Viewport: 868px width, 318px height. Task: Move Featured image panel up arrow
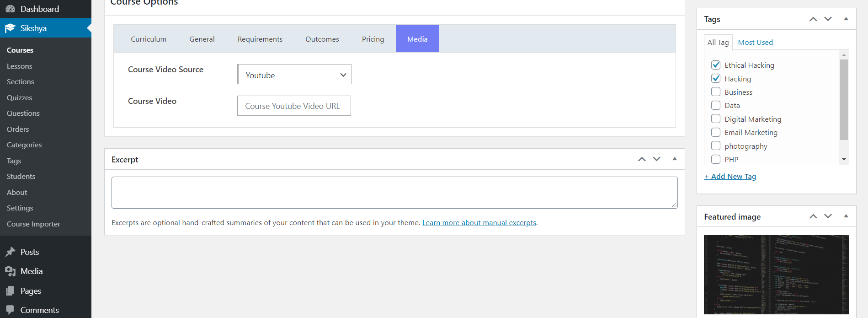(813, 216)
